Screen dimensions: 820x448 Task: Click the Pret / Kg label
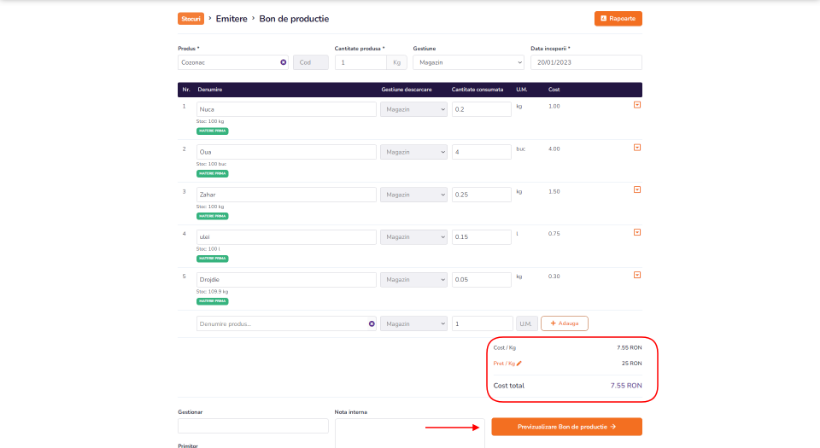[504, 363]
